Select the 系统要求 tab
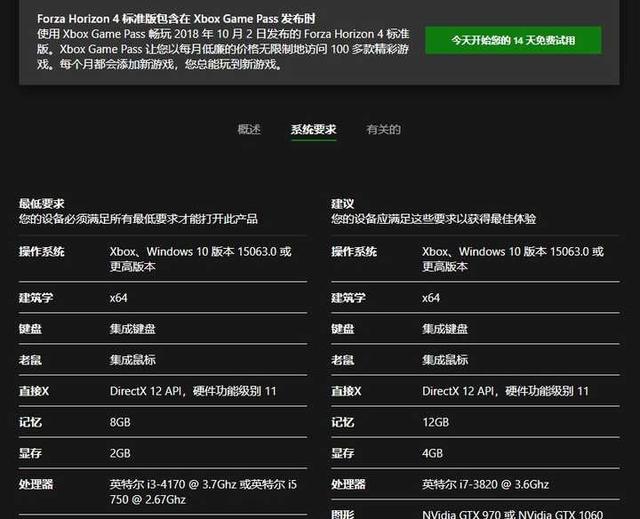 (x=313, y=129)
